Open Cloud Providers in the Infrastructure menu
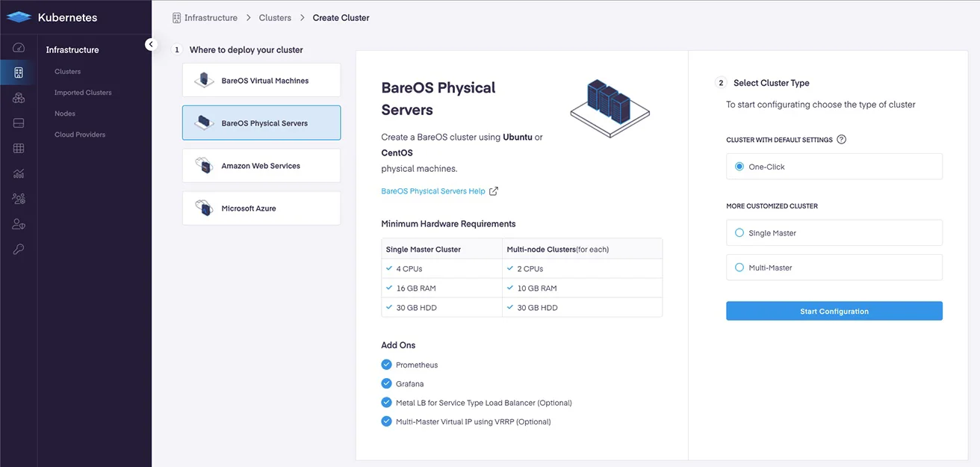This screenshot has width=980, height=467. tap(80, 134)
